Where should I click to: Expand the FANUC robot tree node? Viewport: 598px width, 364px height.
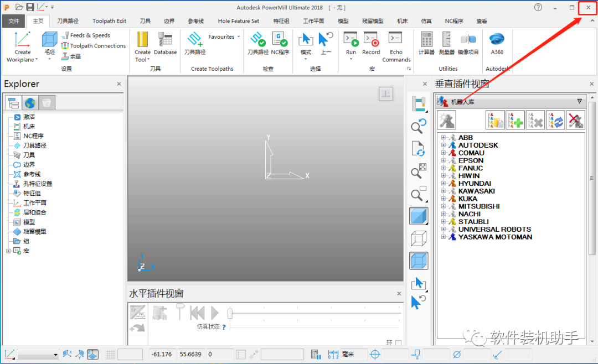click(443, 168)
